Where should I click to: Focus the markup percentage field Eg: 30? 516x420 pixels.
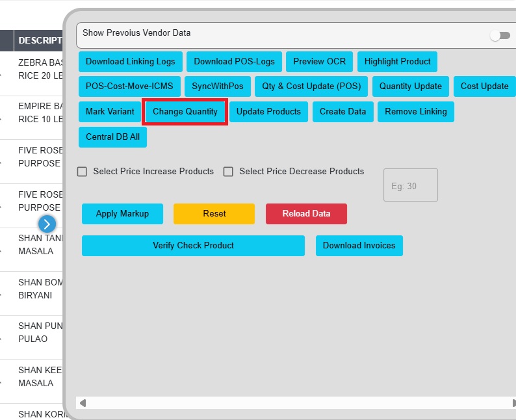tap(410, 185)
